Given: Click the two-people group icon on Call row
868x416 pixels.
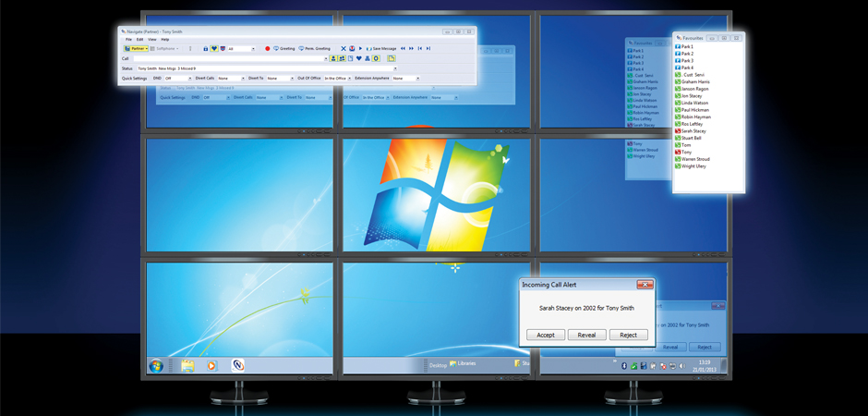Looking at the screenshot, I should [x=342, y=58].
